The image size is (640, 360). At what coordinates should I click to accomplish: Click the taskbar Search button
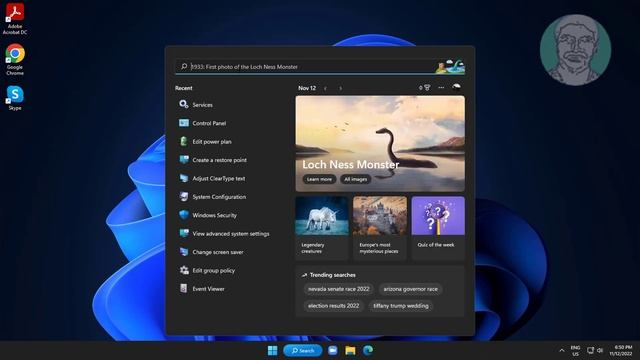coord(303,350)
